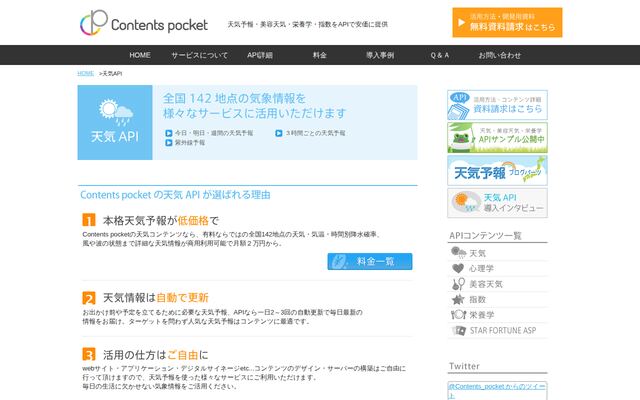This screenshot has width=640, height=400.
Task: Click the heart icon next to 心理学
Action: tap(458, 268)
